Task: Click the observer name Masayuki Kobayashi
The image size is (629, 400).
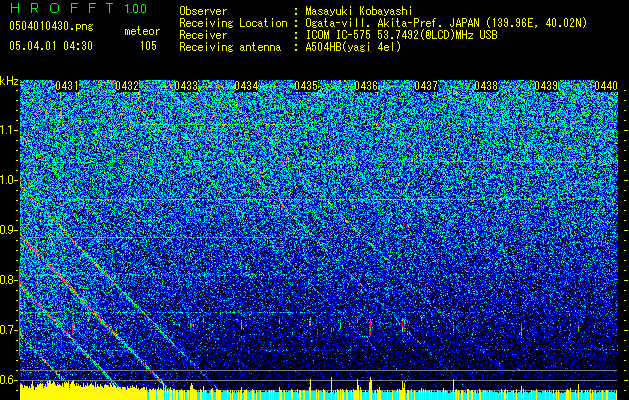Action: coord(359,11)
